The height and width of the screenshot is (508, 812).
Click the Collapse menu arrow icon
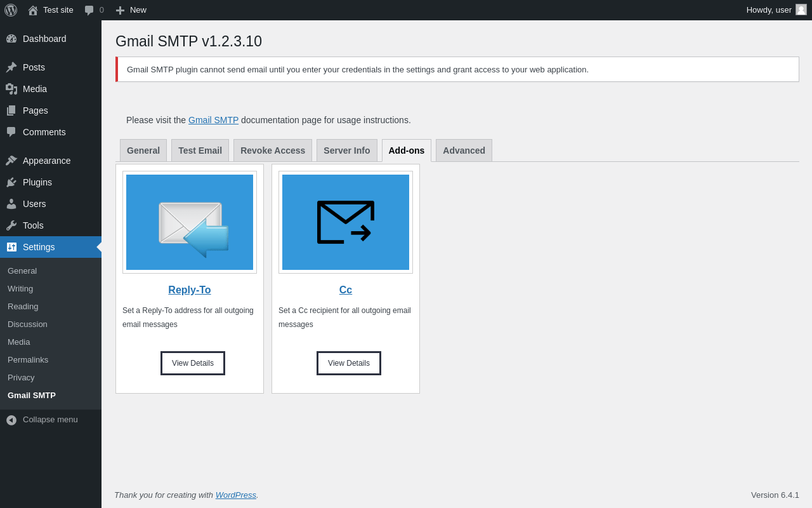pyautogui.click(x=11, y=420)
